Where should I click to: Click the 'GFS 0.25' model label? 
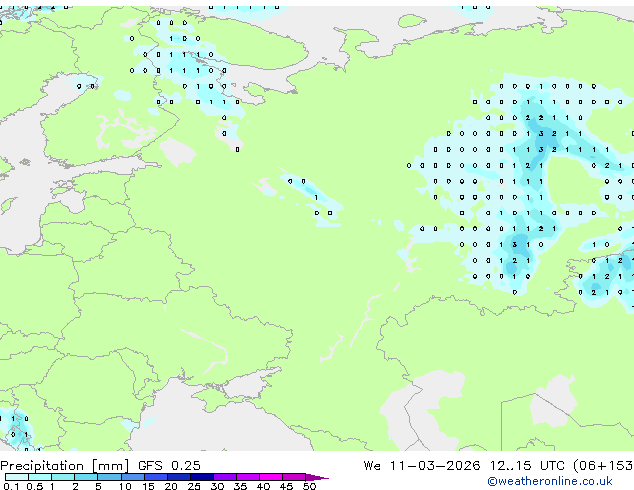(x=169, y=465)
